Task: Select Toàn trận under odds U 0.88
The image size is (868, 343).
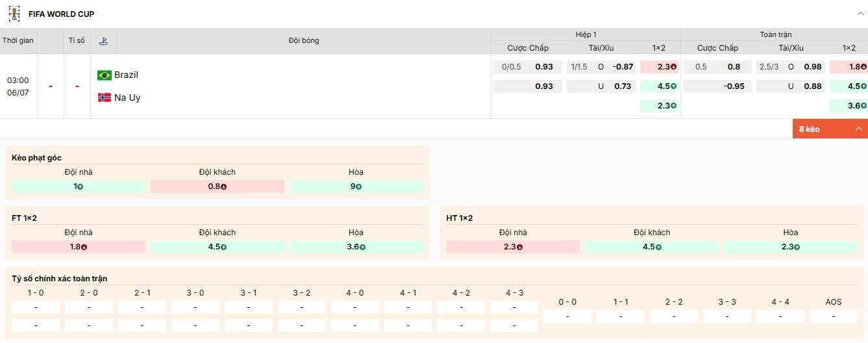Action: click(791, 86)
